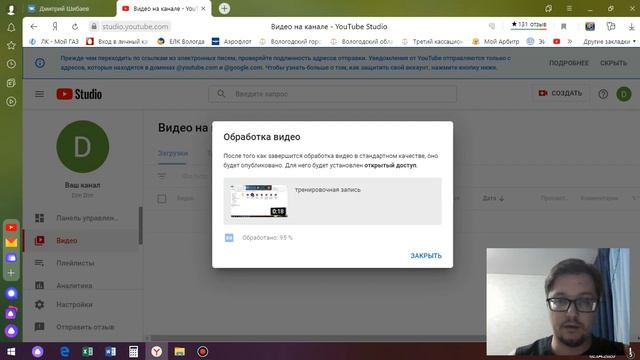Show more bookmarks chevron
Screen dimensions: 640x360
tap(570, 42)
